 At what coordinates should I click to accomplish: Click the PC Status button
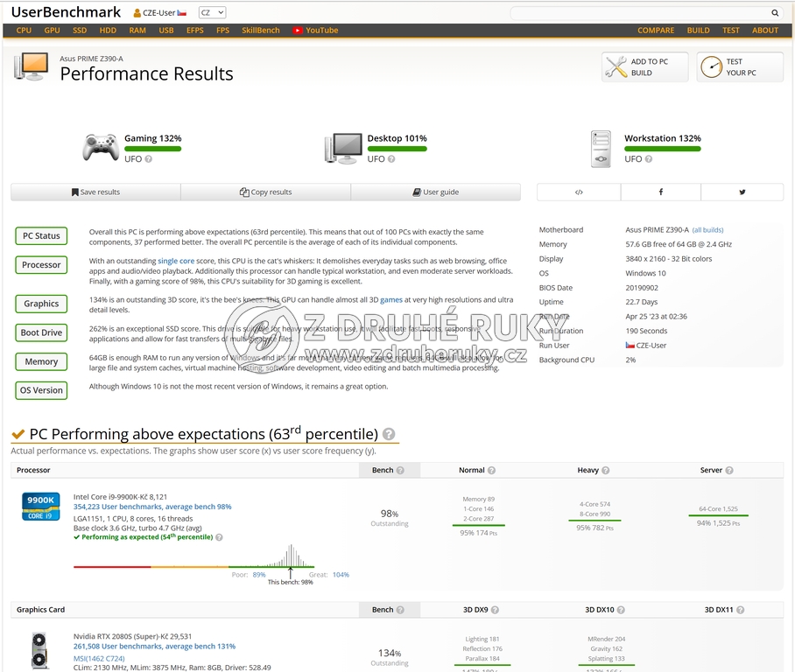coord(41,236)
